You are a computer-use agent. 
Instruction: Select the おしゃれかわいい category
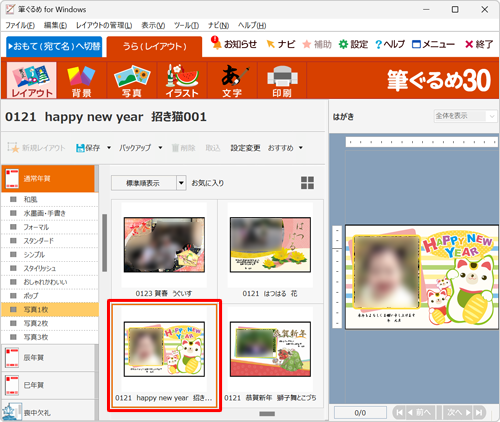[x=50, y=282]
